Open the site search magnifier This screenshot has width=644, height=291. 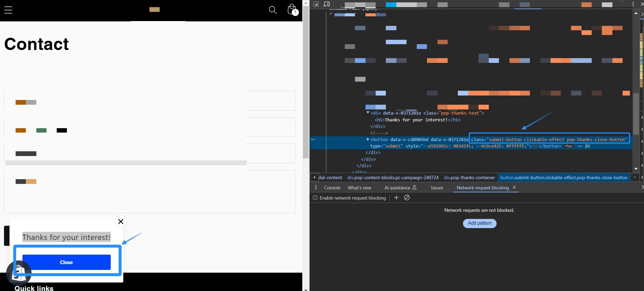[273, 10]
